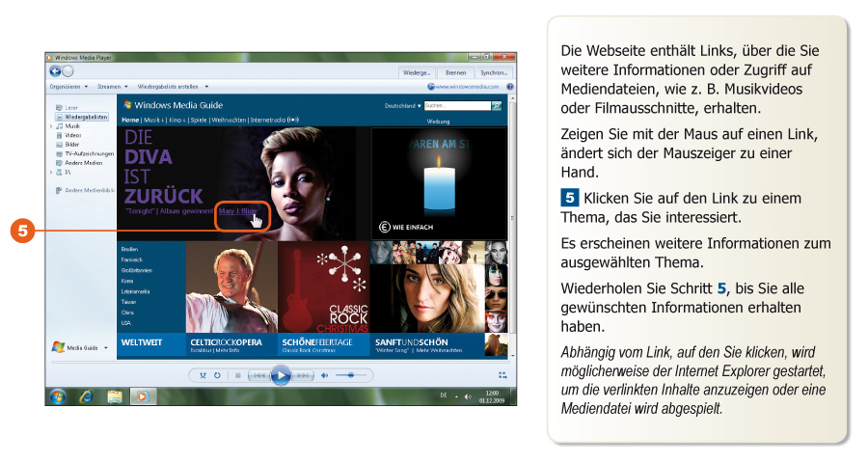The height and width of the screenshot is (463, 868).
Task: Open the help icon next to windowsmedia.com
Action: click(x=510, y=87)
